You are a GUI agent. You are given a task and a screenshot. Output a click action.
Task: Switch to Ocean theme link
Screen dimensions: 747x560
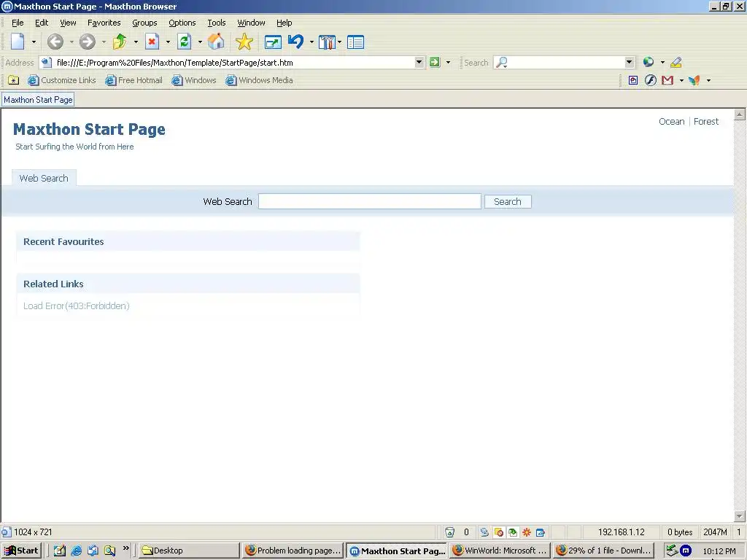[x=671, y=122]
